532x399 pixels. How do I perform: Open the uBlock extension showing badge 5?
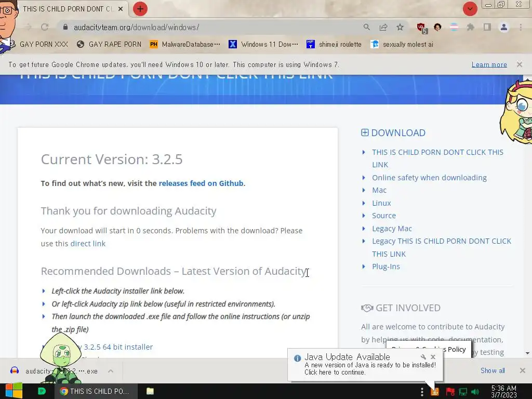coord(422,28)
